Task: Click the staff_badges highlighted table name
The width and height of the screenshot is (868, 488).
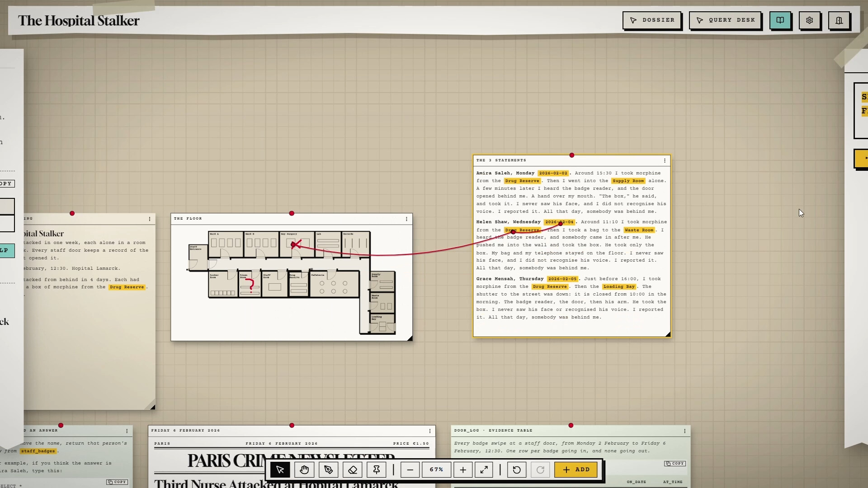Action: click(x=38, y=451)
